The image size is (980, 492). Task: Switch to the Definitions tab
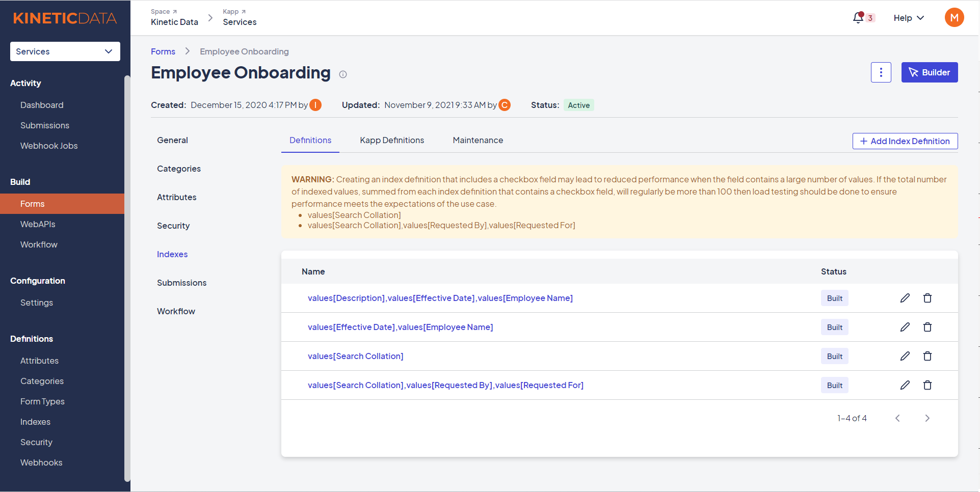click(x=310, y=140)
